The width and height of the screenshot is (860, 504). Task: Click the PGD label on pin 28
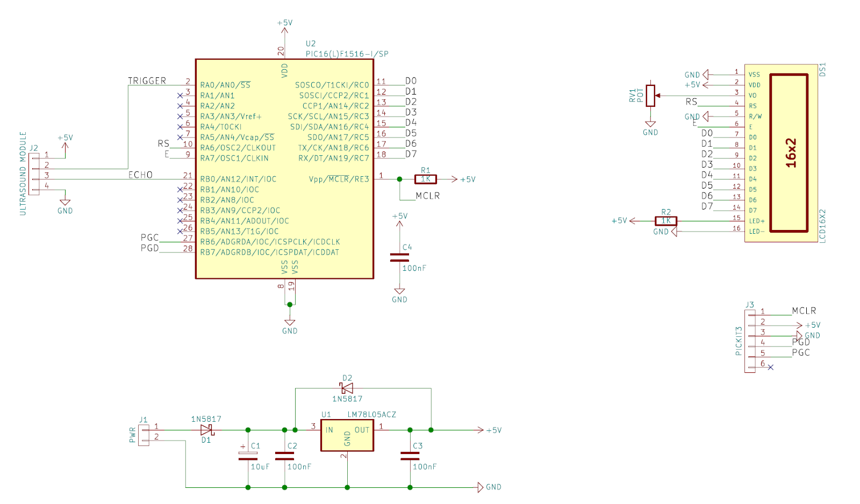point(150,248)
